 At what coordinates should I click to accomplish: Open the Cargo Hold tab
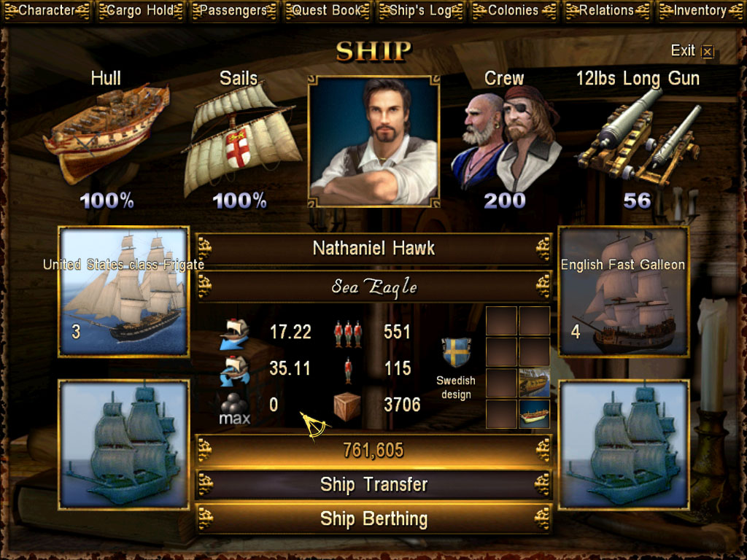pos(140,10)
